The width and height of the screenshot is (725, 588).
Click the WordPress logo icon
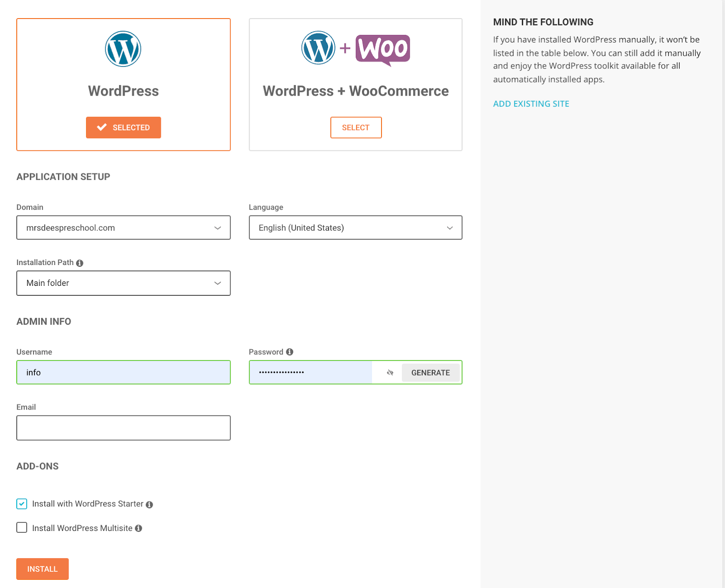[x=123, y=49]
